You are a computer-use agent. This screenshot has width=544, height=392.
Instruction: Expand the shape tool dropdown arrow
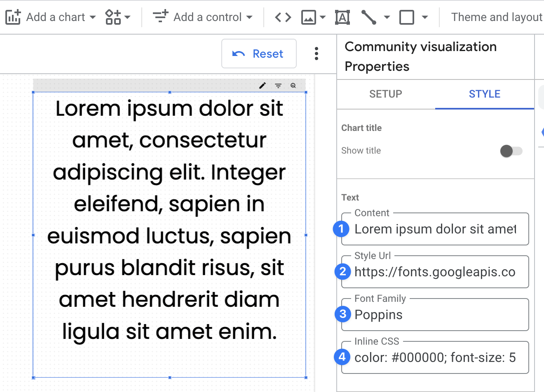pyautogui.click(x=425, y=17)
